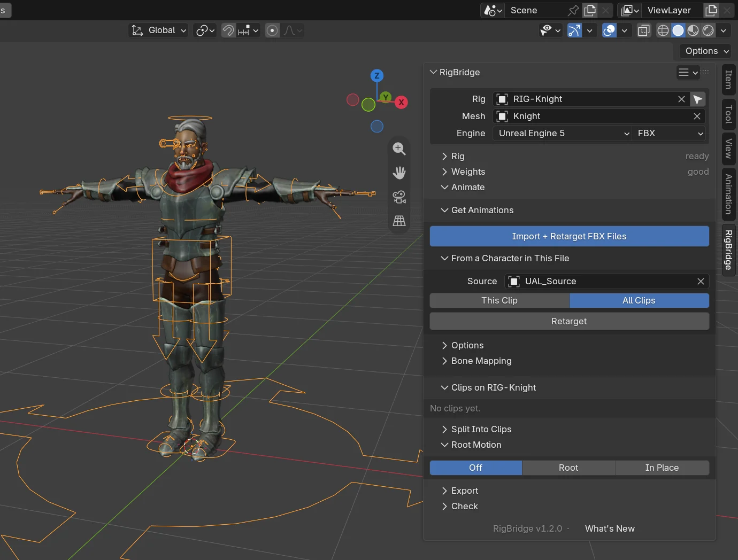Open the overlays options dropdown arrow
Viewport: 738px width, 560px height.
pyautogui.click(x=624, y=30)
